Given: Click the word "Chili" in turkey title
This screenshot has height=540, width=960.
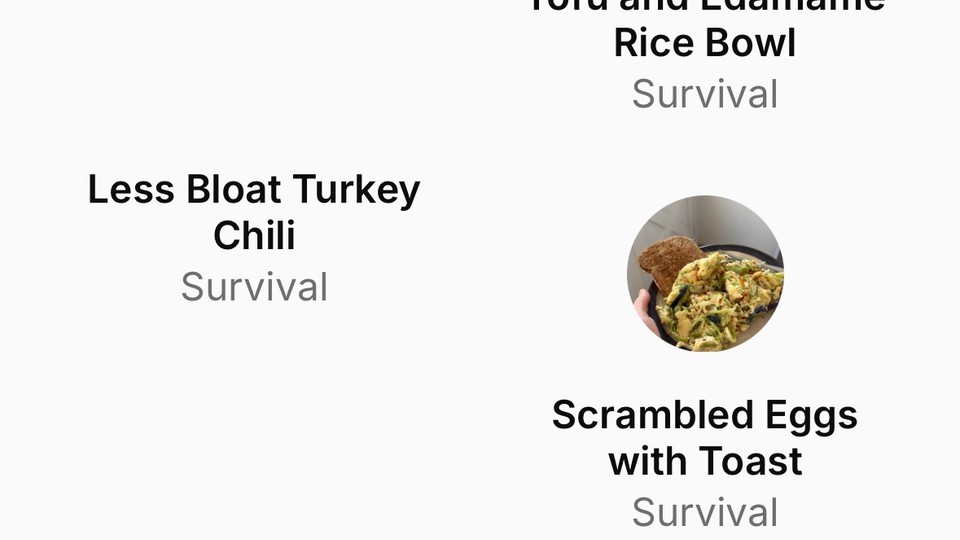Looking at the screenshot, I should (x=254, y=236).
